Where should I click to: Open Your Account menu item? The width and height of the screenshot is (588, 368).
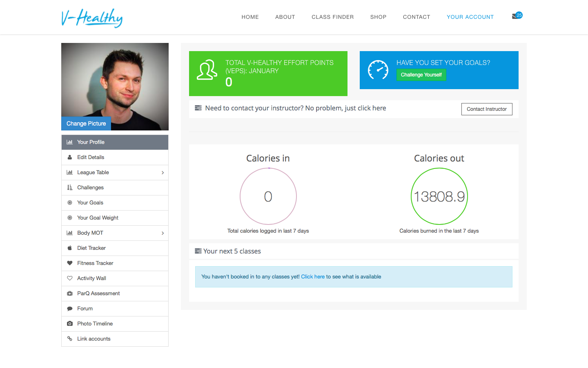tap(470, 17)
